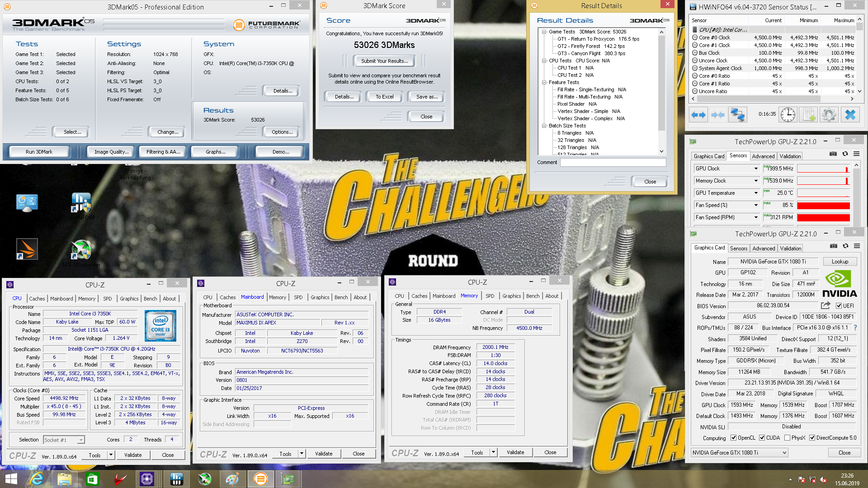Click HWiNFO logging start sheet icon
Screen dimensions: 868x488
point(809,115)
